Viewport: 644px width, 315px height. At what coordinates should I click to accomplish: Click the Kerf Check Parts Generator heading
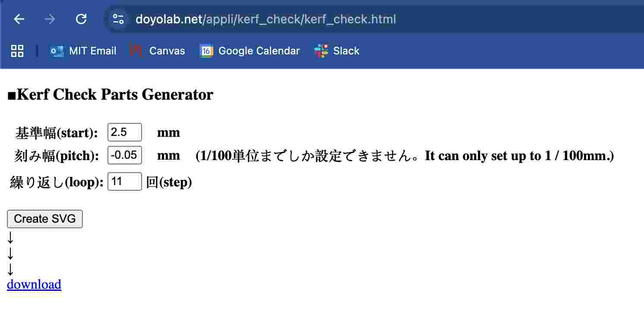click(x=110, y=94)
